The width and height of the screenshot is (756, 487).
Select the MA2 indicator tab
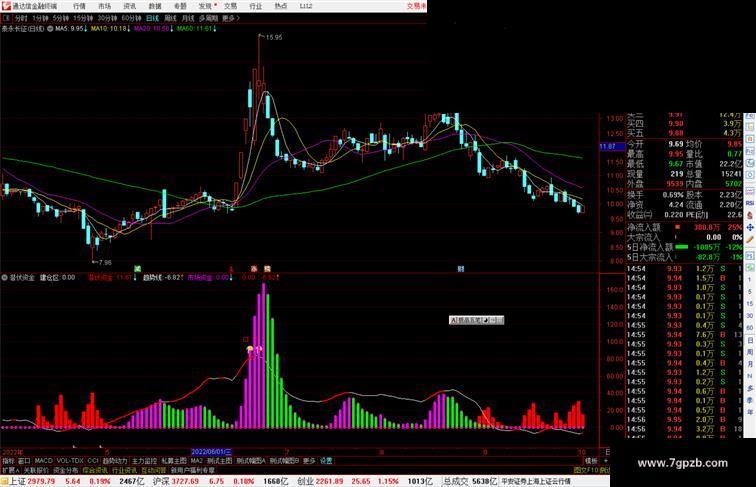[197, 461]
